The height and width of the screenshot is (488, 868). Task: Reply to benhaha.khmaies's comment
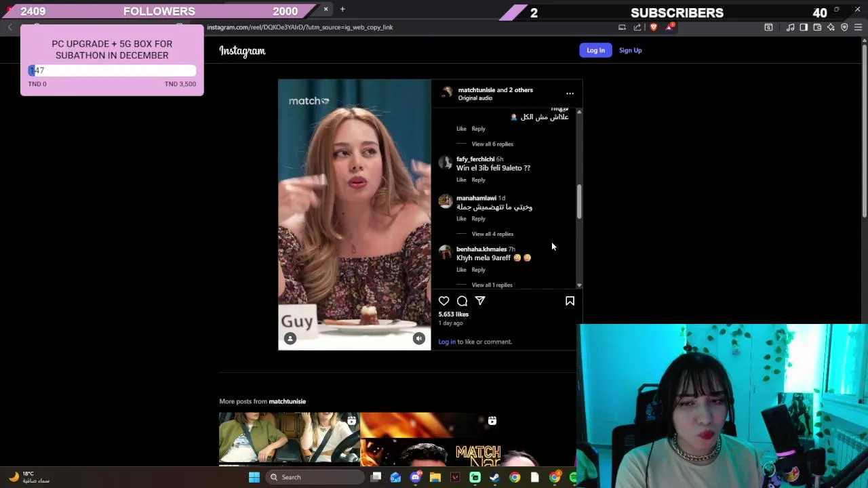(478, 270)
